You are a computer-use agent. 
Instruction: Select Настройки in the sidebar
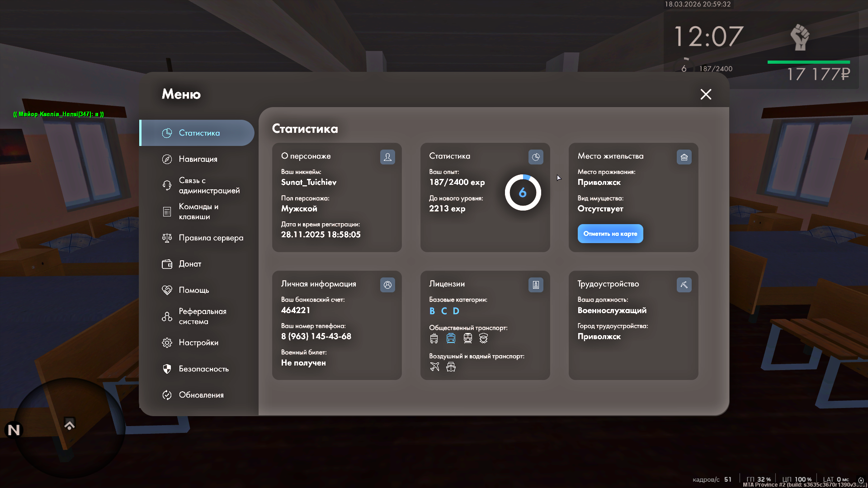(198, 343)
